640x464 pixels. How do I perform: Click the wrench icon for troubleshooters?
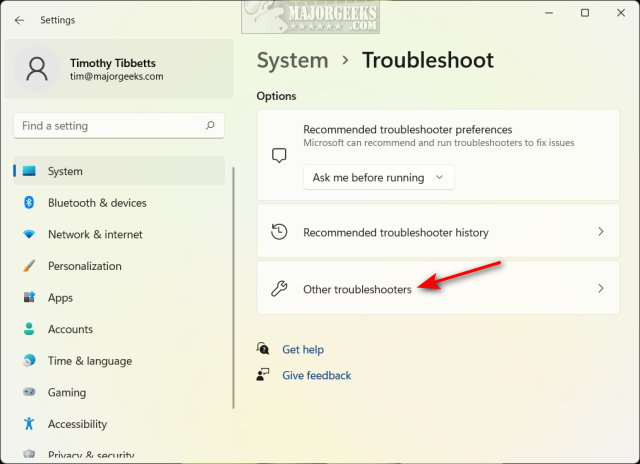pos(279,289)
